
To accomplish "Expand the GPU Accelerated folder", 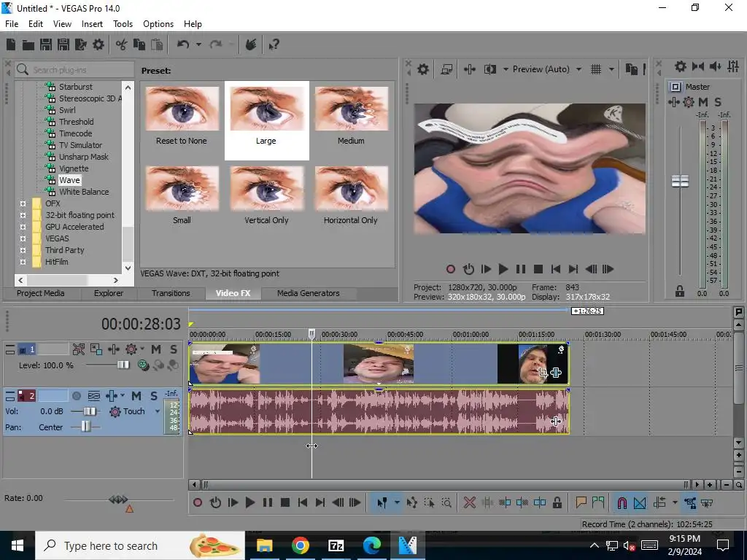I will (23, 227).
